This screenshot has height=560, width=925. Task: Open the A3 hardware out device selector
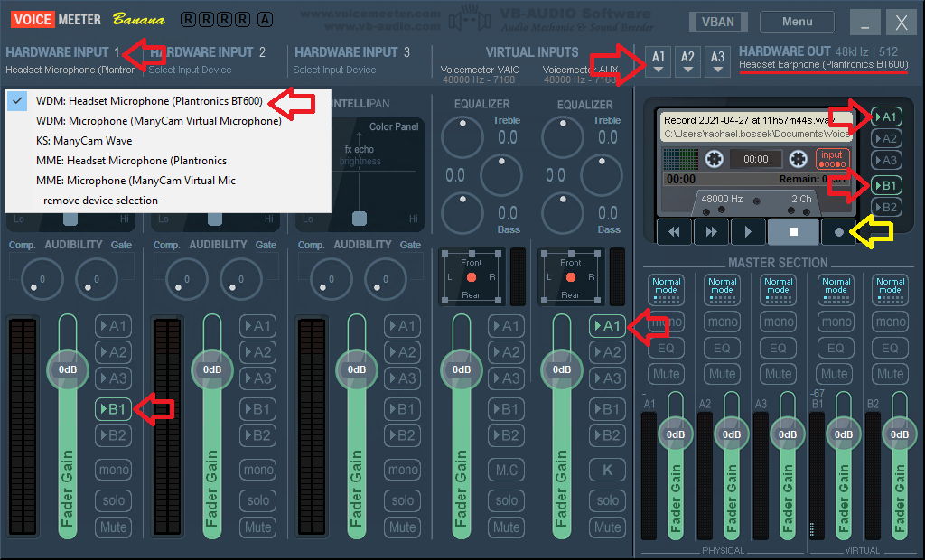(x=717, y=61)
